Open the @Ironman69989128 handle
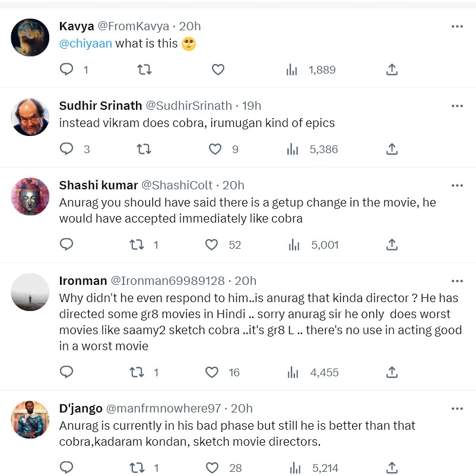 pyautogui.click(x=167, y=281)
